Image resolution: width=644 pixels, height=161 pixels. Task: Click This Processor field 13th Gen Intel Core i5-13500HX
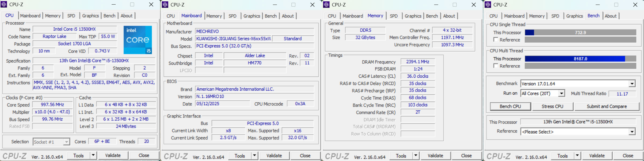(578, 122)
